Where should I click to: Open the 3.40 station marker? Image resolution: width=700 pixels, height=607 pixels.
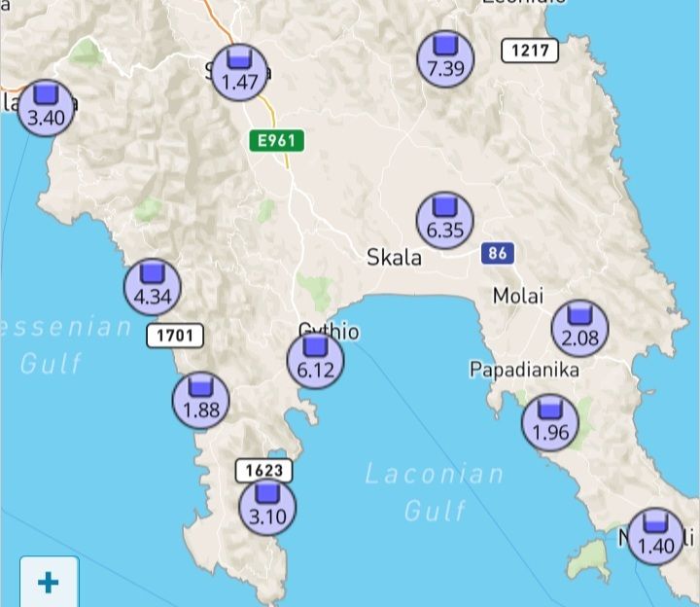point(46,108)
